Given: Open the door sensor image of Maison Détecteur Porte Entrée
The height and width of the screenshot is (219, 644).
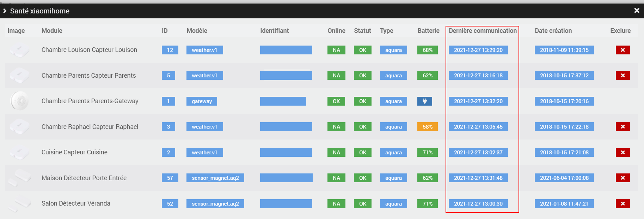Looking at the screenshot, I should pos(19,178).
